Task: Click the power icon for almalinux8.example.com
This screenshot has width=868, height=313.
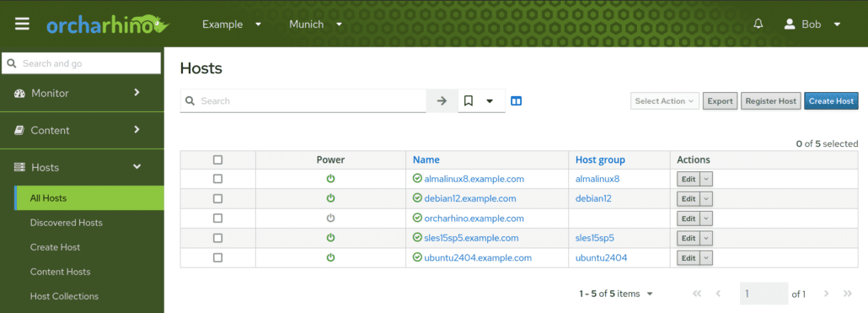Action: click(330, 179)
